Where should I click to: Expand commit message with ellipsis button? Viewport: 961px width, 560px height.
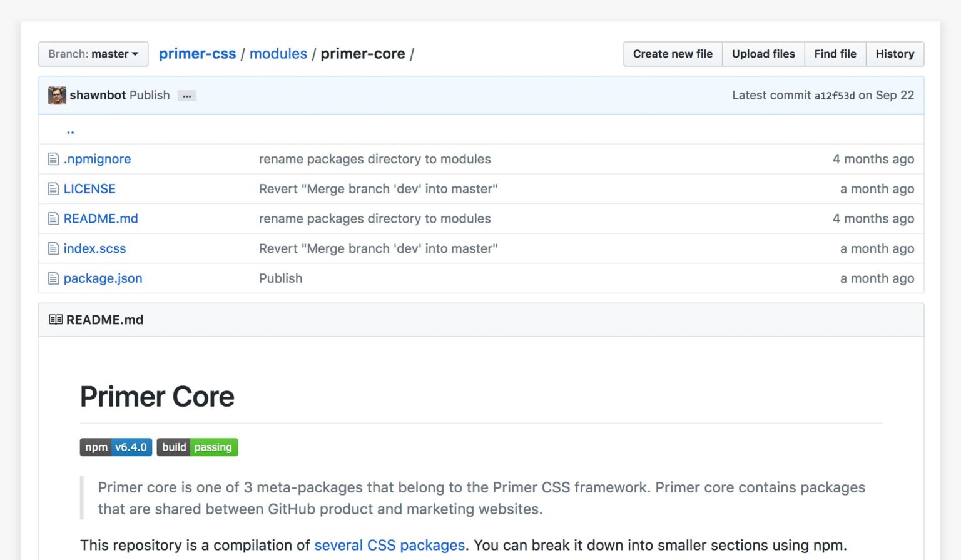pos(186,96)
